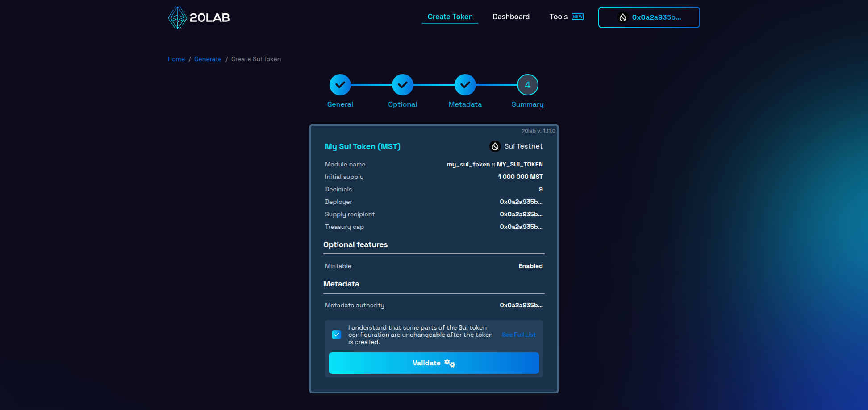This screenshot has width=868, height=410.
Task: Click the Validate button
Action: point(434,363)
